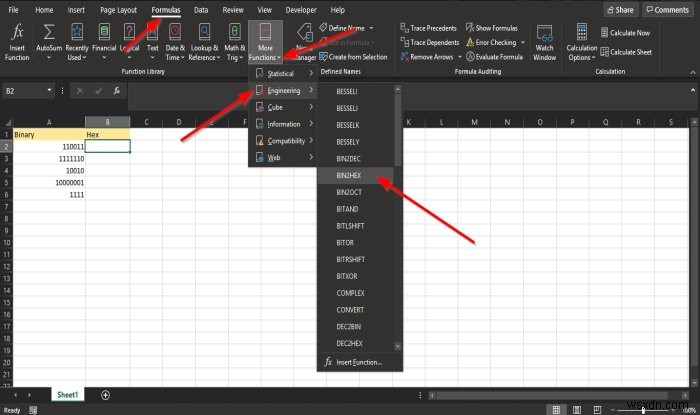Select the BITAND function

(356, 209)
